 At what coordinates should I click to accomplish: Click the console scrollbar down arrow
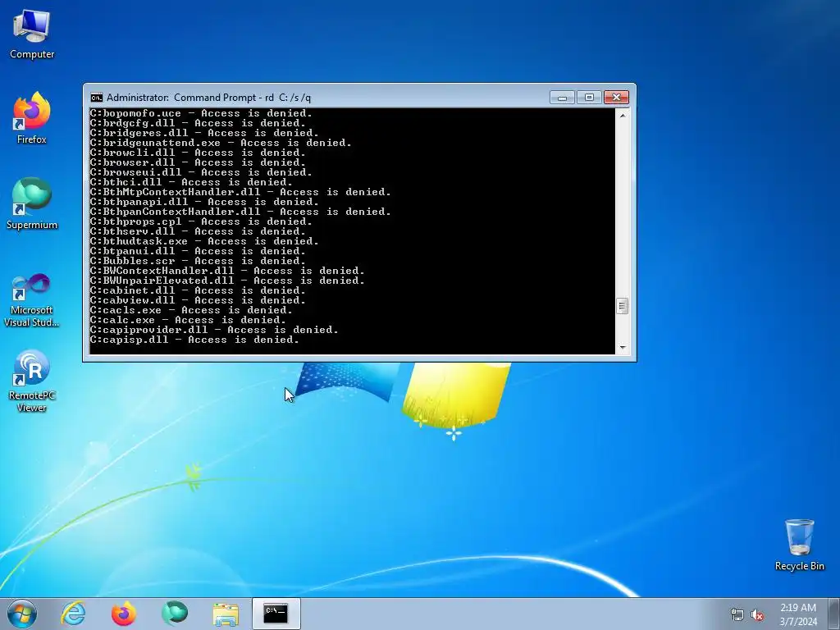pos(622,348)
